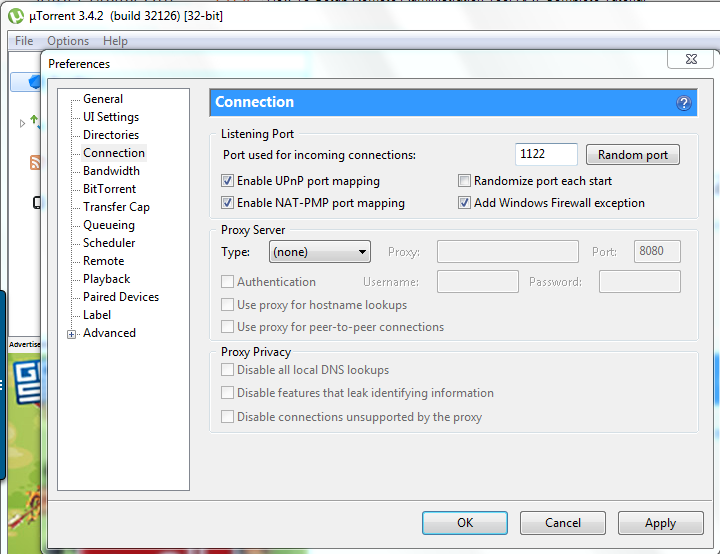
Task: Click the proxy Password field
Action: tap(640, 282)
